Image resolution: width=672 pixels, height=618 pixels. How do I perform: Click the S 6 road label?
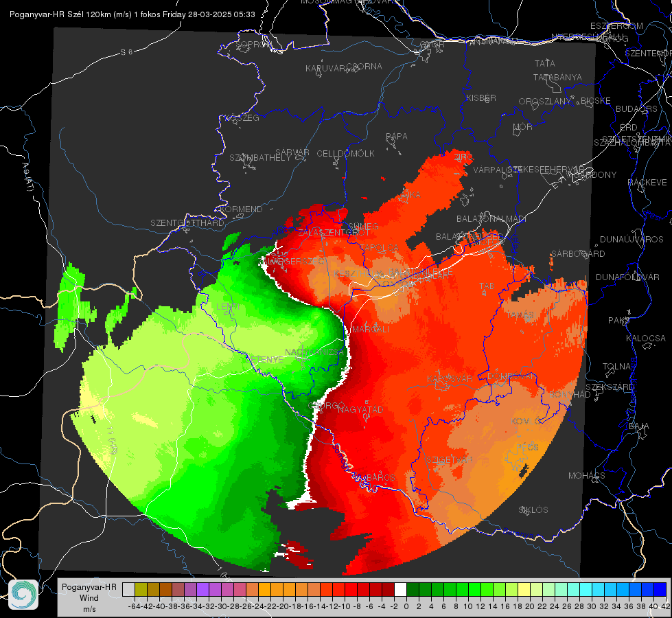pos(126,52)
